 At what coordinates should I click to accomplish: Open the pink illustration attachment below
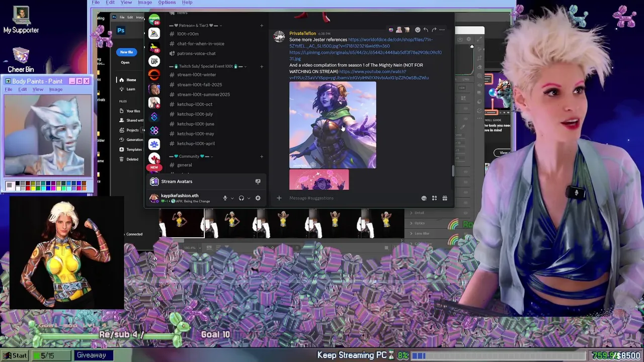point(319,180)
